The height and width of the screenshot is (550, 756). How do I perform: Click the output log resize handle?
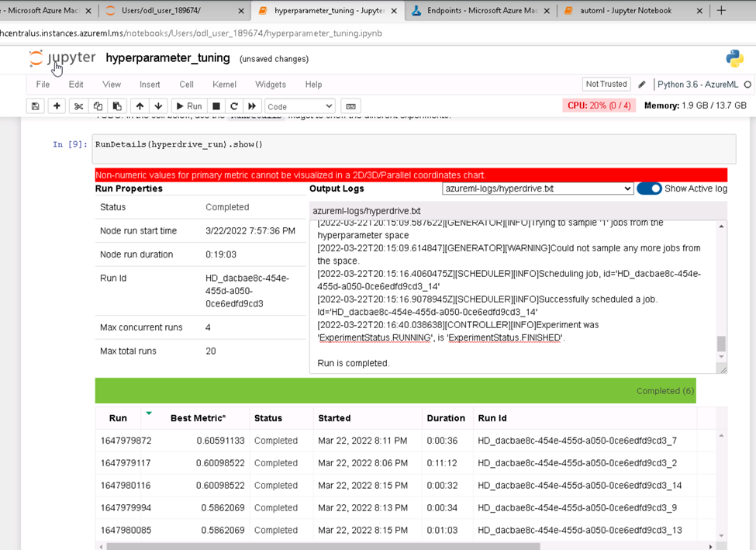pyautogui.click(x=723, y=369)
